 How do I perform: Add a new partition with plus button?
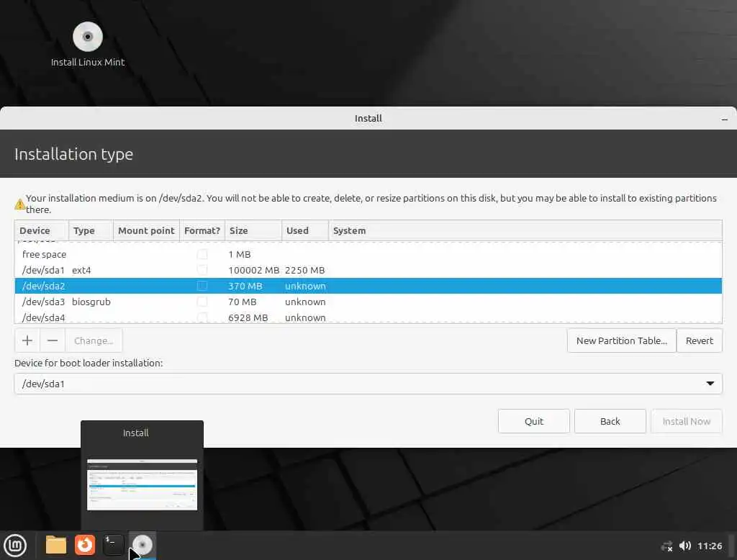coord(27,340)
